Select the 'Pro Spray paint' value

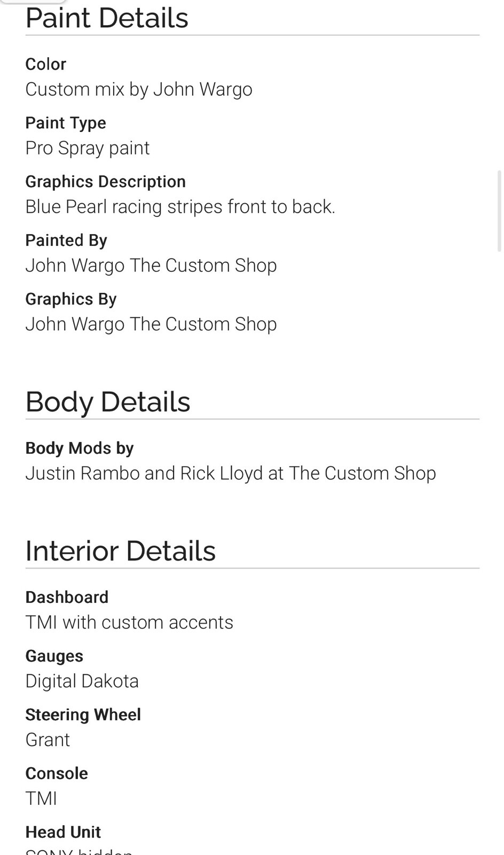[88, 148]
